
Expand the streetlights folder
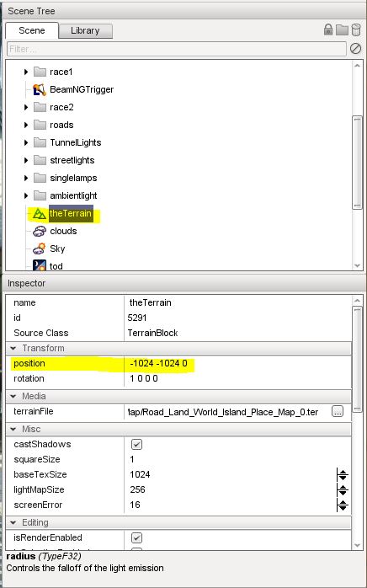(26, 161)
